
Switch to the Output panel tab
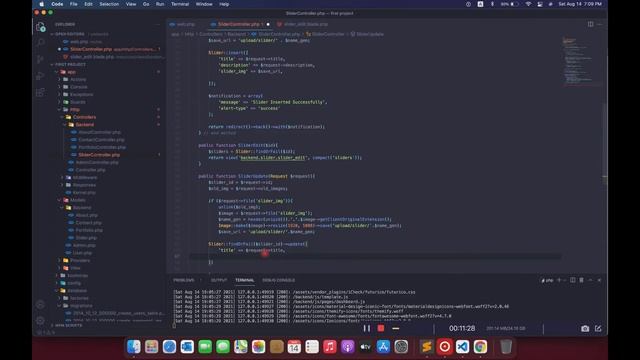coord(219,280)
